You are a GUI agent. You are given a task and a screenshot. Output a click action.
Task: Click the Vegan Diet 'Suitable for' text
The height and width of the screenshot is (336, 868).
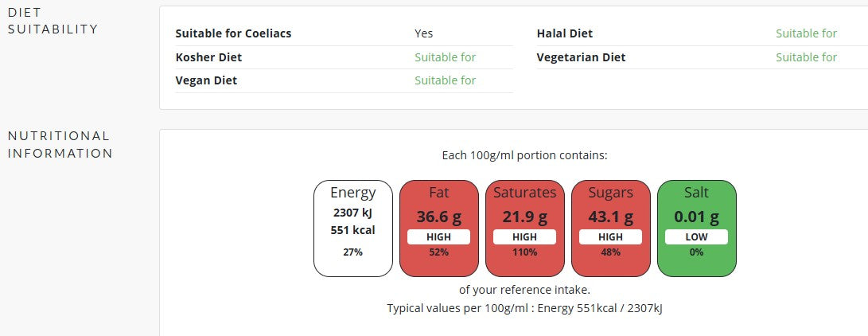click(445, 80)
